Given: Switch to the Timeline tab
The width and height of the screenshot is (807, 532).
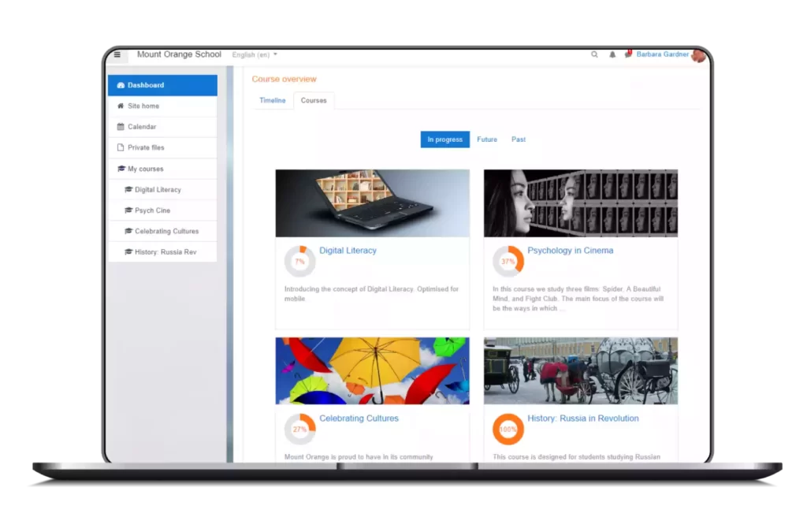Looking at the screenshot, I should click(273, 101).
